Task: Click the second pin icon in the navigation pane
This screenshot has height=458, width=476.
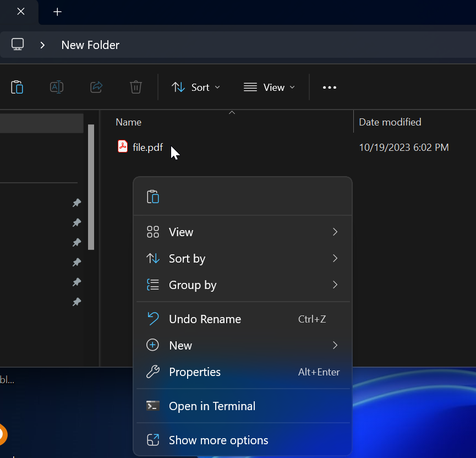Action: point(77,222)
